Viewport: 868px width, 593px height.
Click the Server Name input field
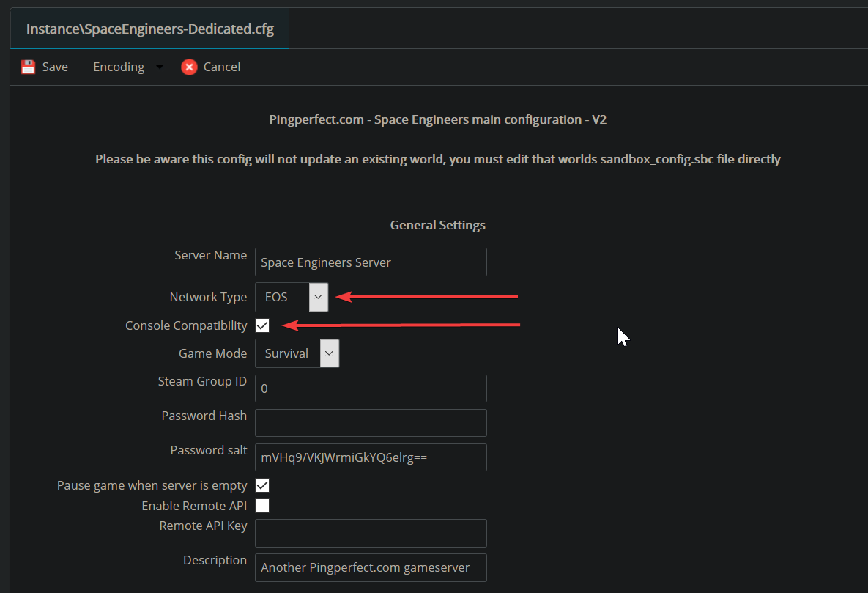pyautogui.click(x=371, y=262)
